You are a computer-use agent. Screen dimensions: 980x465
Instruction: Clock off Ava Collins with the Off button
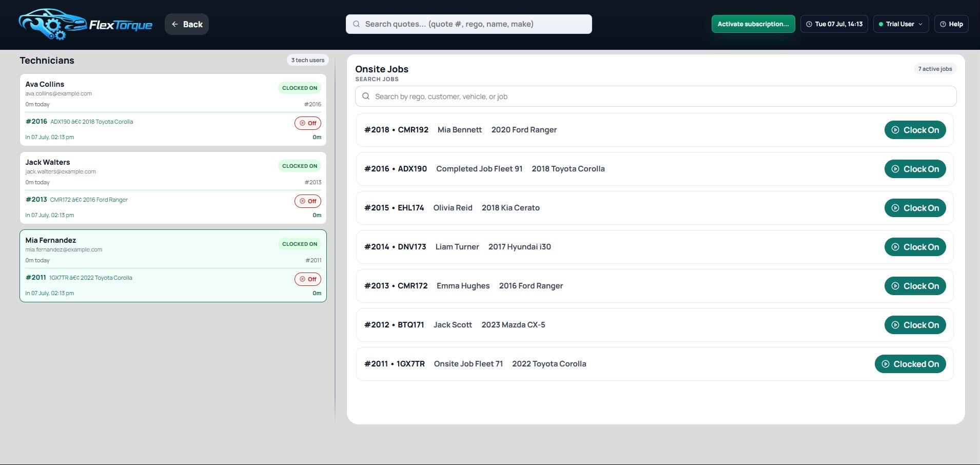[308, 123]
